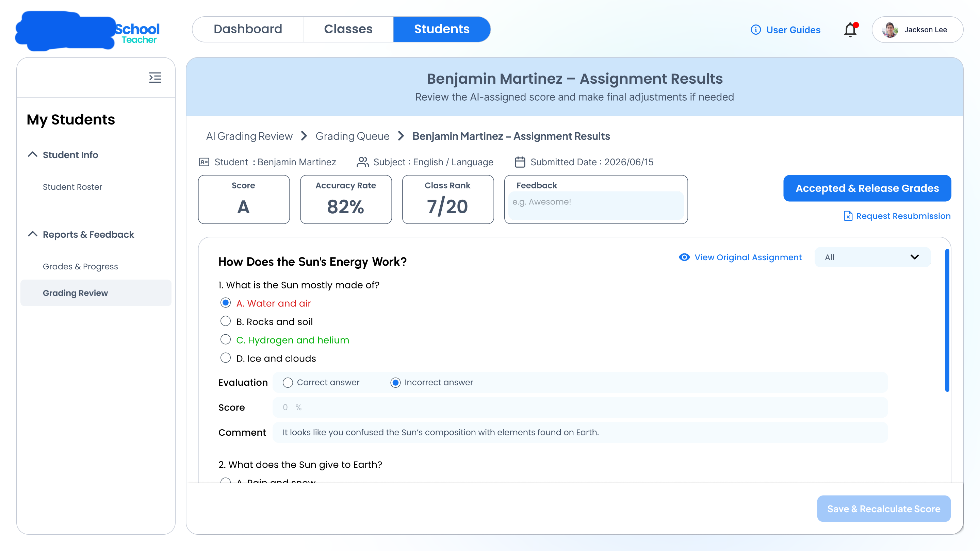Click the student ID card icon
Viewport: 980px width, 551px height.
204,162
